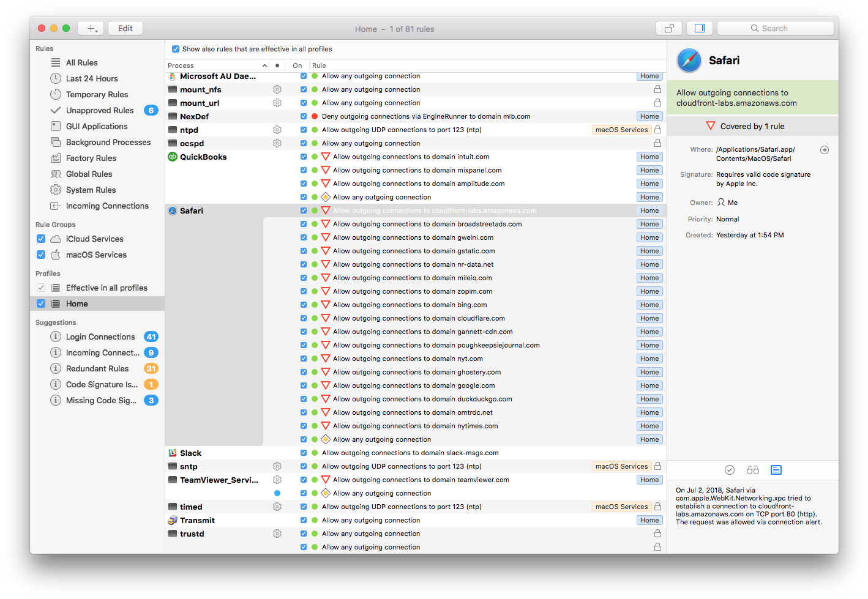The height and width of the screenshot is (599, 868).
Task: Disable the QuickBooks intuit.com rule checkbox
Action: (x=304, y=157)
